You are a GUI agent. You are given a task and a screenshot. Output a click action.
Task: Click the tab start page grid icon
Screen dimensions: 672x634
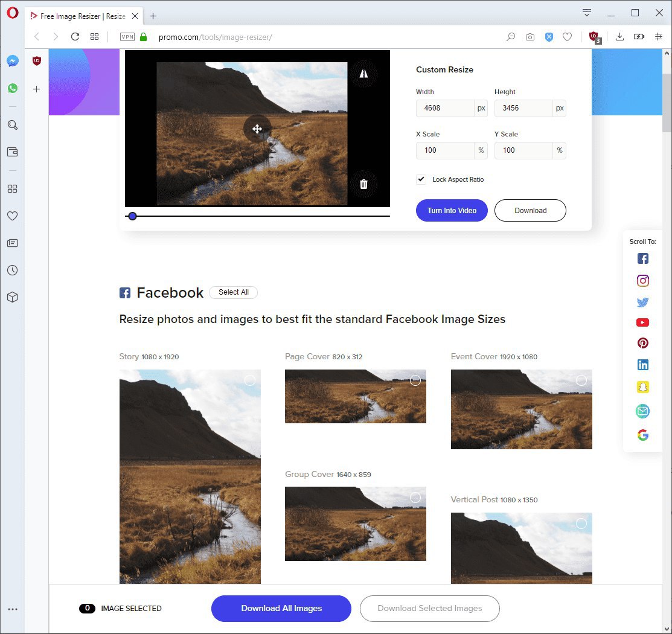pos(94,37)
